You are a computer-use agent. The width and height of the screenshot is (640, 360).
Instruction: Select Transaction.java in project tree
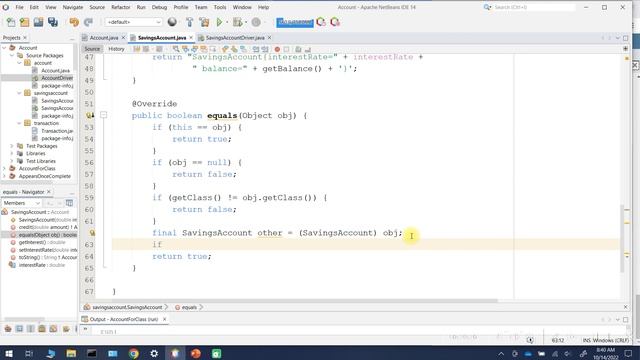tap(57, 131)
